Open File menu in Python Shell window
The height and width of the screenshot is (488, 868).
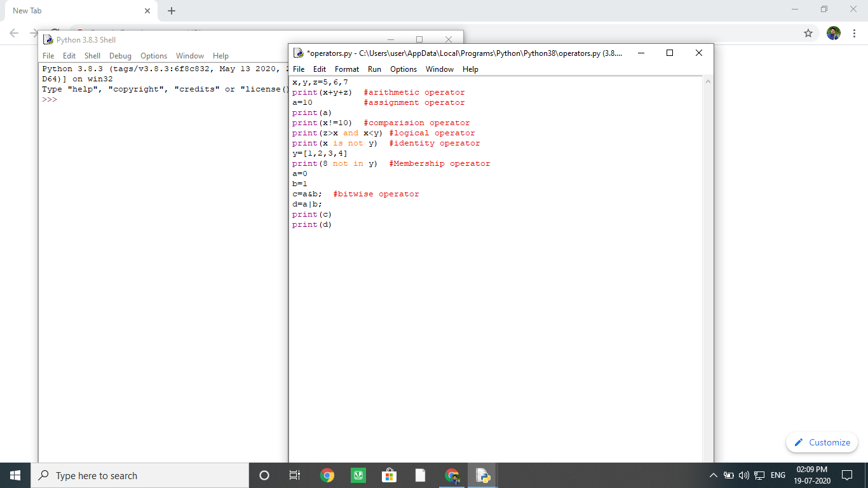coord(48,56)
